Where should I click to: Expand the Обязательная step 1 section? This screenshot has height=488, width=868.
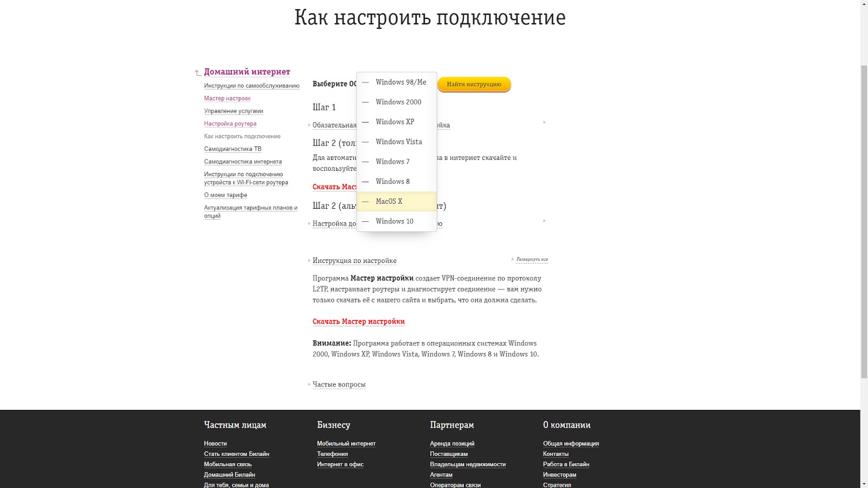tap(334, 125)
